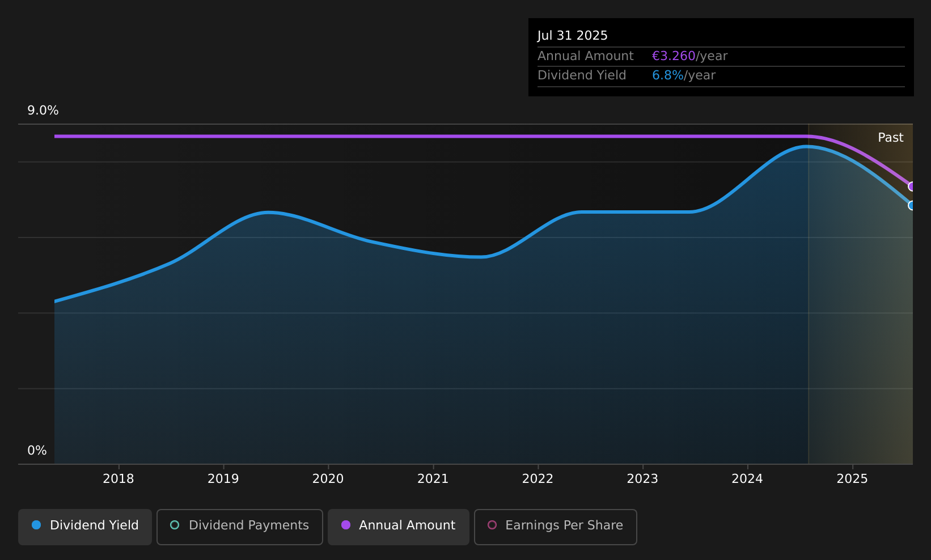This screenshot has width=931, height=560.
Task: Click the 2025 x-axis label
Action: tap(853, 479)
